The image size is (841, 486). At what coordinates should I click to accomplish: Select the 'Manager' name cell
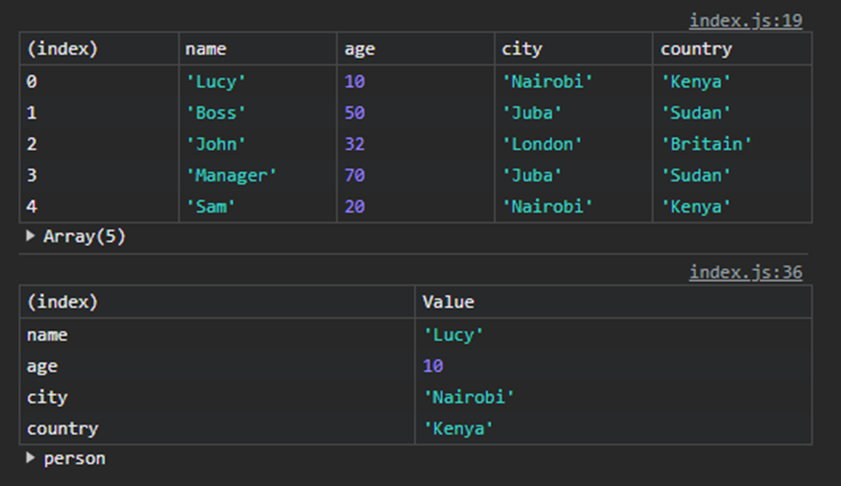(231, 176)
